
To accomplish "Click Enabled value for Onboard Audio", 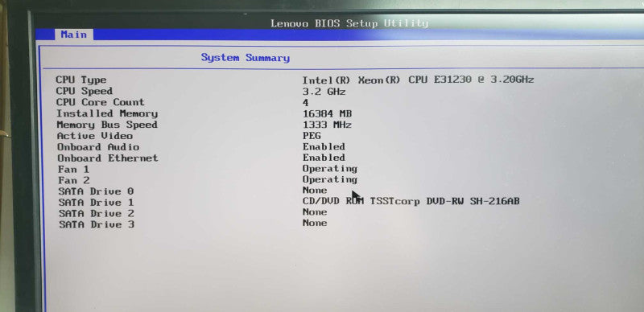I will [x=324, y=146].
